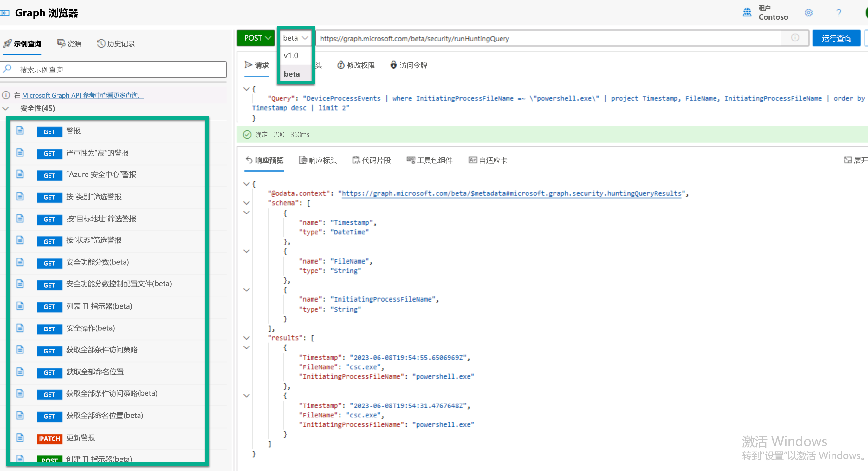This screenshot has width=868, height=471.
Task: Select beta from version list
Action: (292, 74)
